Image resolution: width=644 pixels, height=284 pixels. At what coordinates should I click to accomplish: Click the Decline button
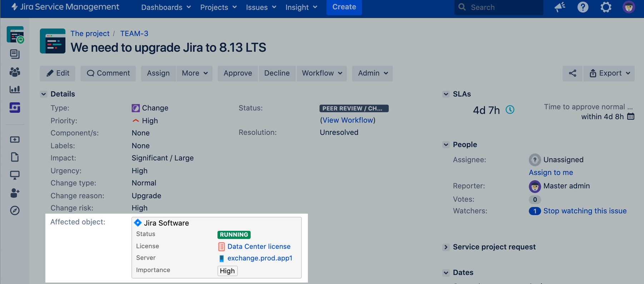point(277,73)
